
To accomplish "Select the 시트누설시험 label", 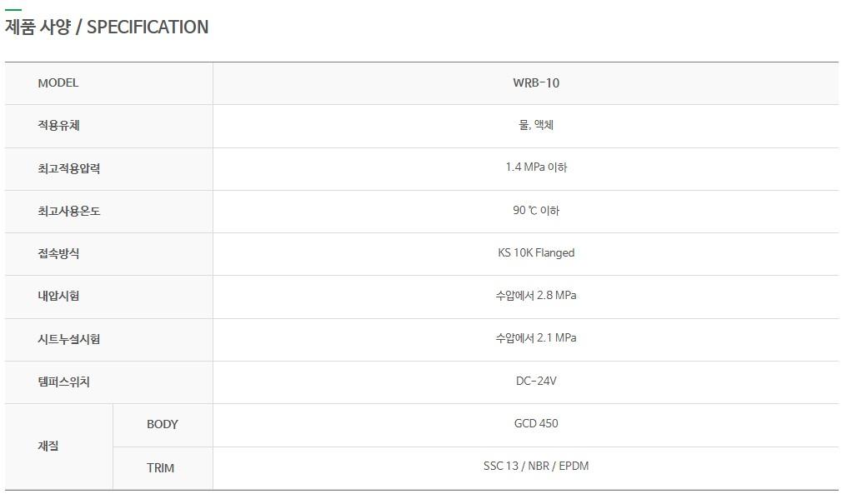I will pos(68,339).
